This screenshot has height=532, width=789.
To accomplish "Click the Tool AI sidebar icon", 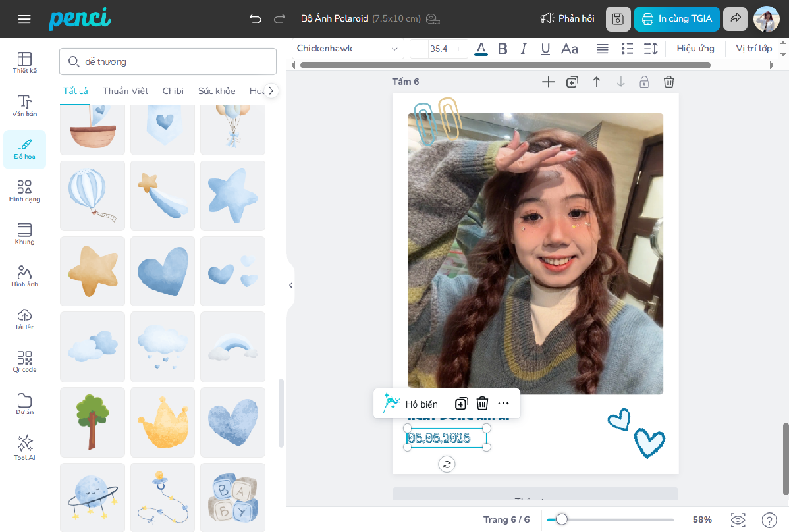I will pos(24,446).
